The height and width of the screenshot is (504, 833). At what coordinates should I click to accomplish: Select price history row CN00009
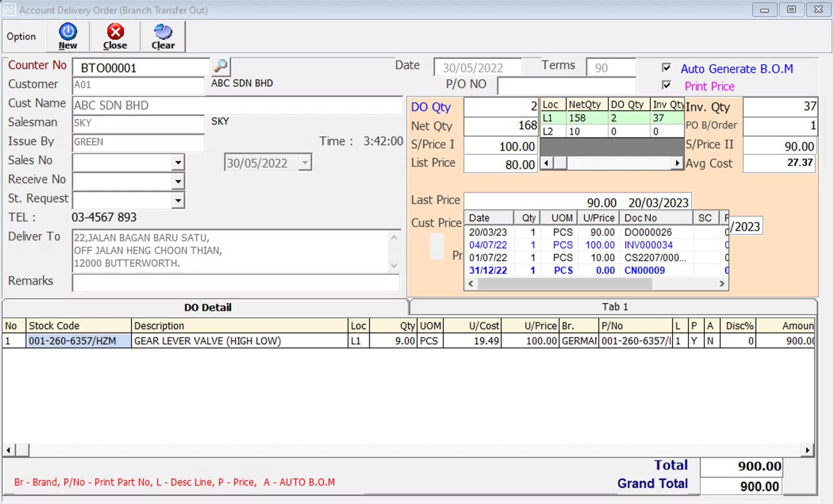tap(597, 270)
